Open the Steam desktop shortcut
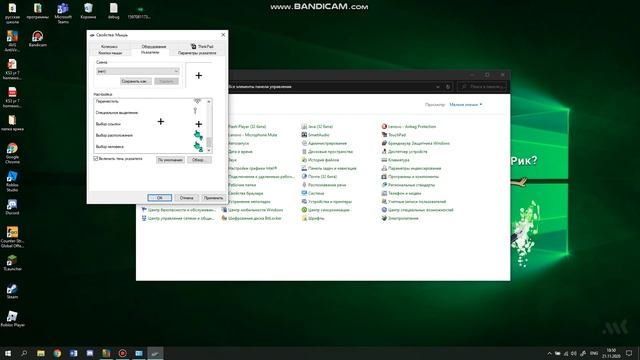This screenshot has width=640, height=360. (x=12, y=291)
